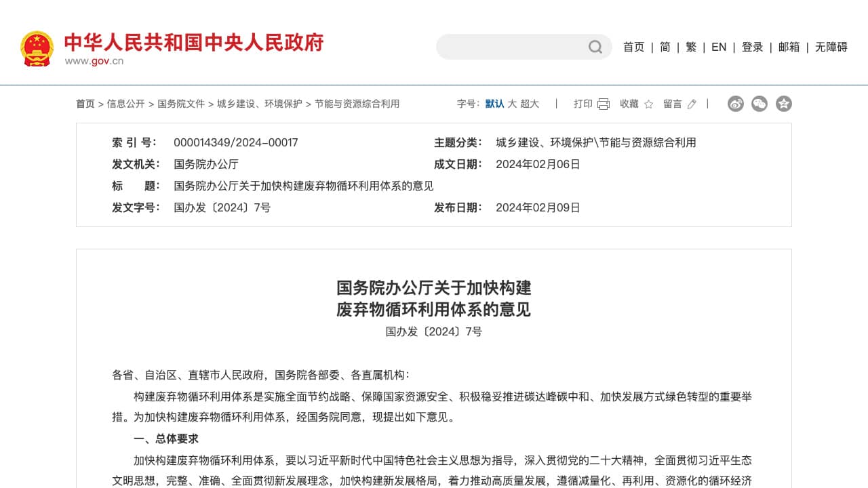
Task: Open 节能与资源综合利用 breadcrumb link
Action: (357, 104)
